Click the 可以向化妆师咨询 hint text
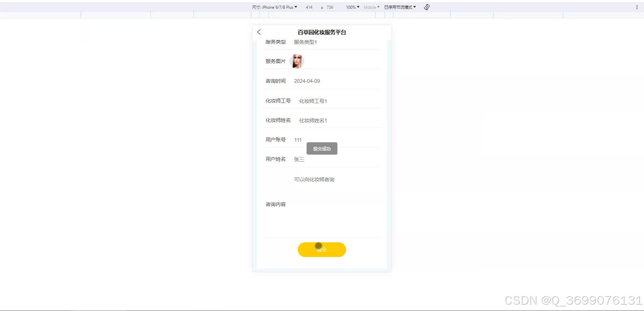 pyautogui.click(x=314, y=179)
